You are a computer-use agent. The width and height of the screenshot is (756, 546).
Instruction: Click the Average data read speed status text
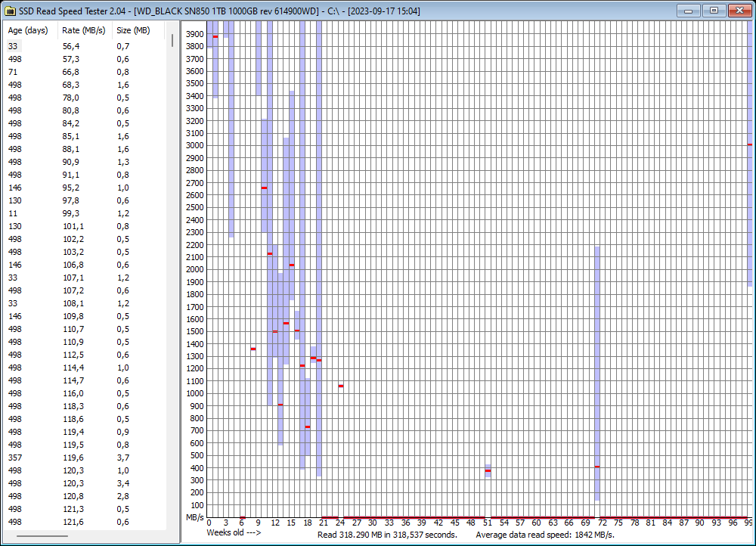click(x=547, y=534)
